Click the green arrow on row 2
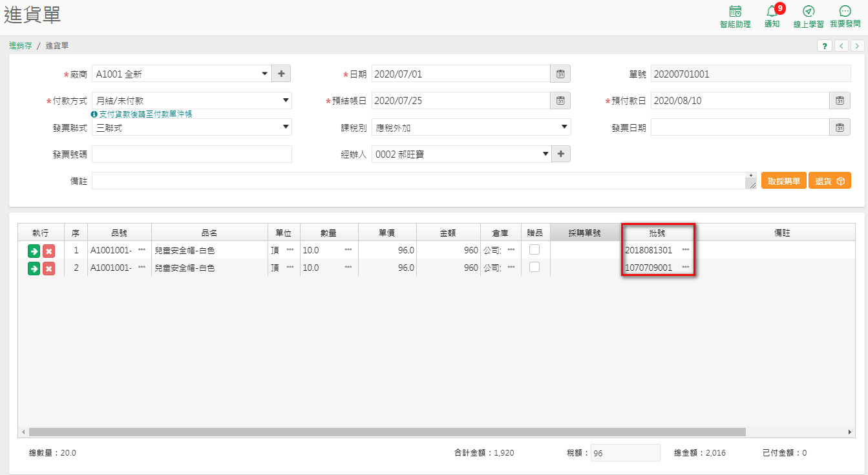The height and width of the screenshot is (475, 868). tap(34, 268)
